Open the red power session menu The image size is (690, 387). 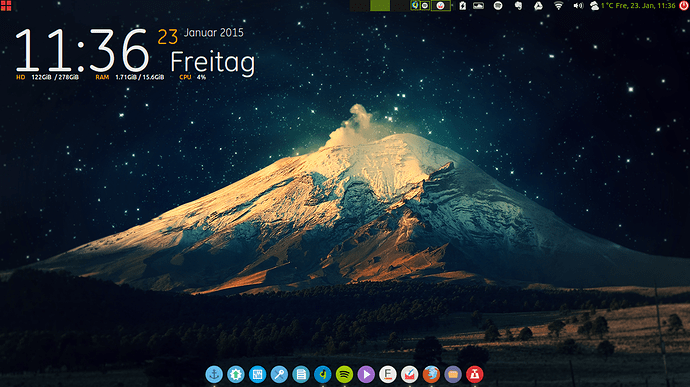[x=683, y=6]
